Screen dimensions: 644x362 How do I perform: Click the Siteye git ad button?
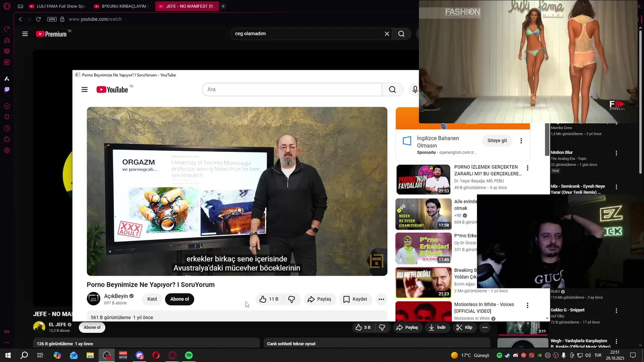coord(497,140)
